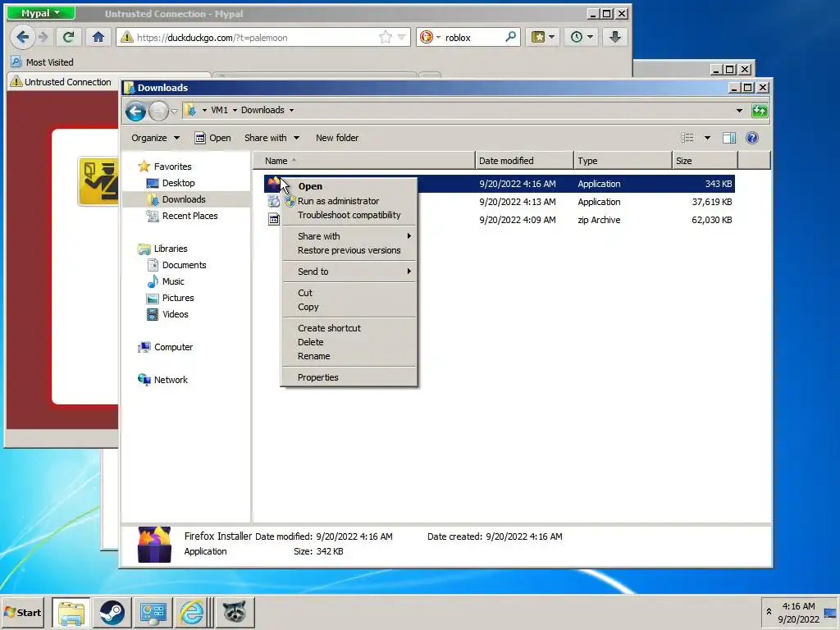Select the 62,030 KB zip Archive row

500,220
